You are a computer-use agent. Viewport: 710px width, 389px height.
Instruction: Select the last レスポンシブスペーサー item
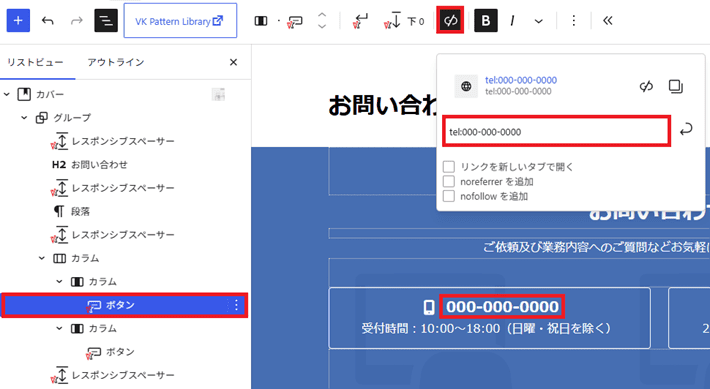point(123,375)
